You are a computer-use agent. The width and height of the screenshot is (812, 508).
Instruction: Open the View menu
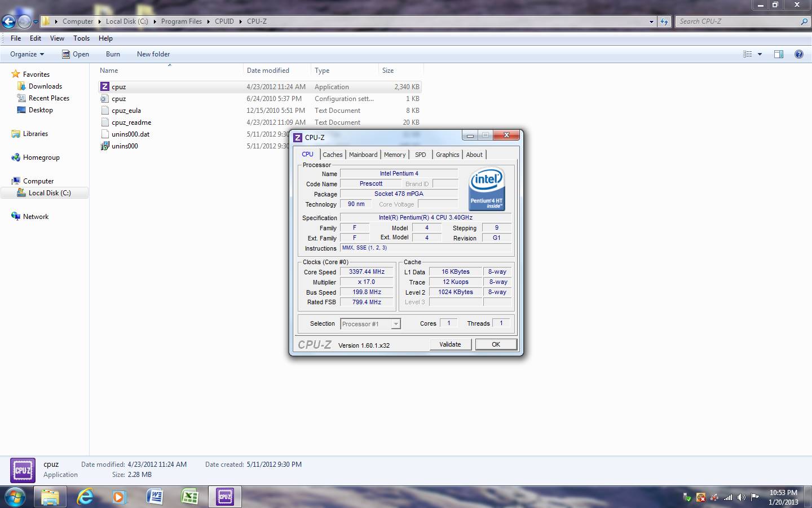57,38
